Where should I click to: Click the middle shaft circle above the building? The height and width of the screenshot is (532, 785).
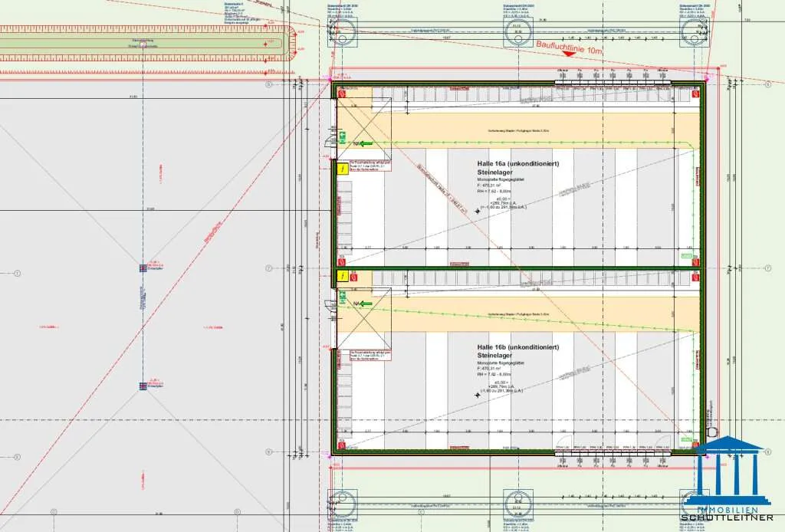[517, 33]
